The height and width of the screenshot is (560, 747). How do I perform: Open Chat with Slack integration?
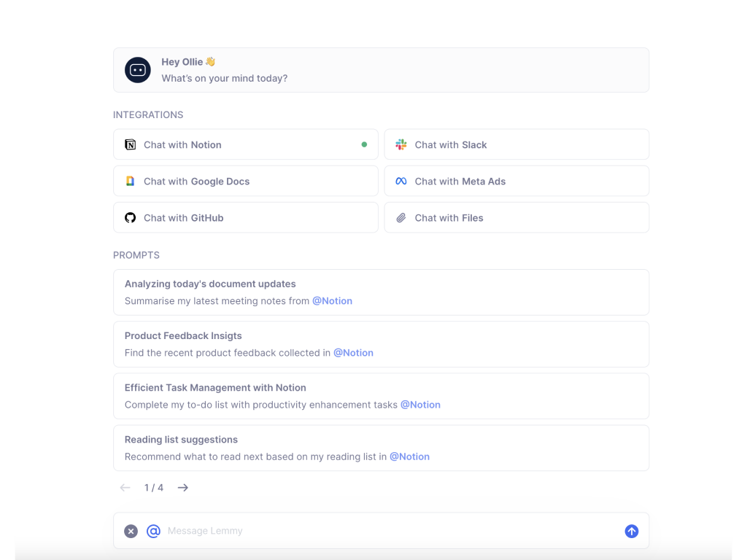[x=516, y=144]
